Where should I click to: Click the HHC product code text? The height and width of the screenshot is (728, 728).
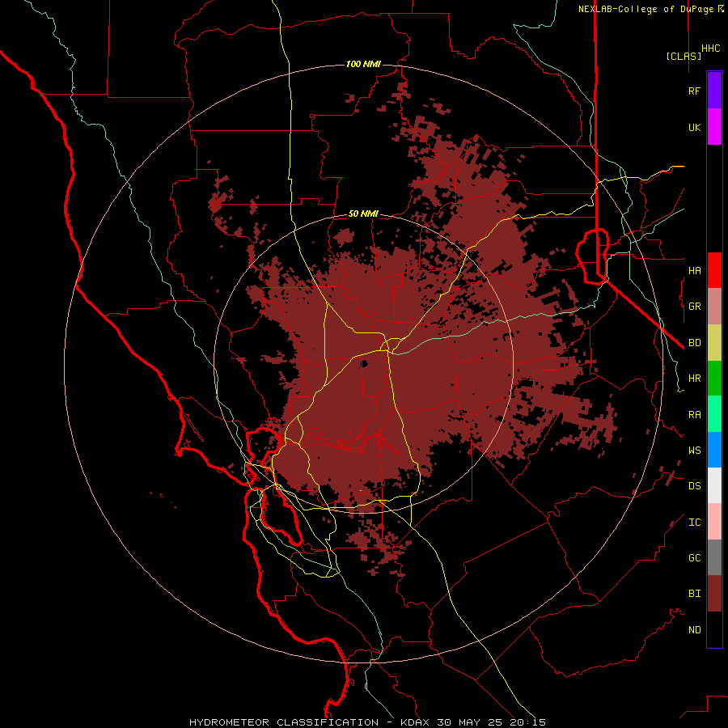tap(710, 49)
